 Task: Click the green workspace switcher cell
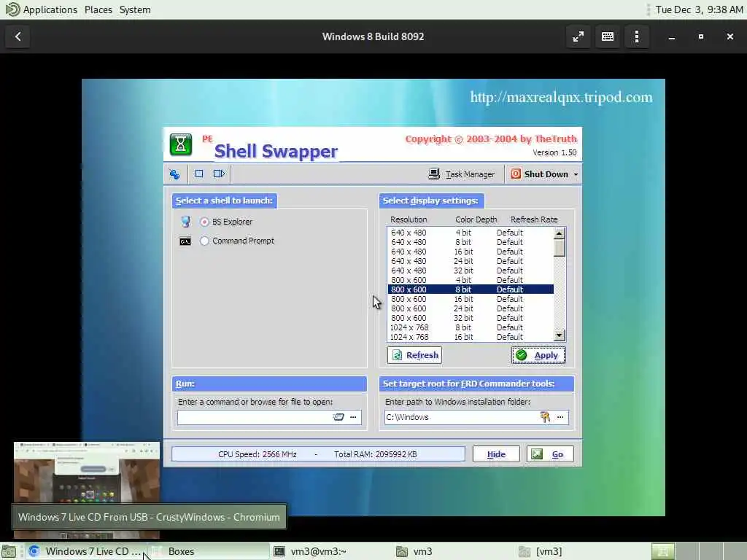point(662,551)
